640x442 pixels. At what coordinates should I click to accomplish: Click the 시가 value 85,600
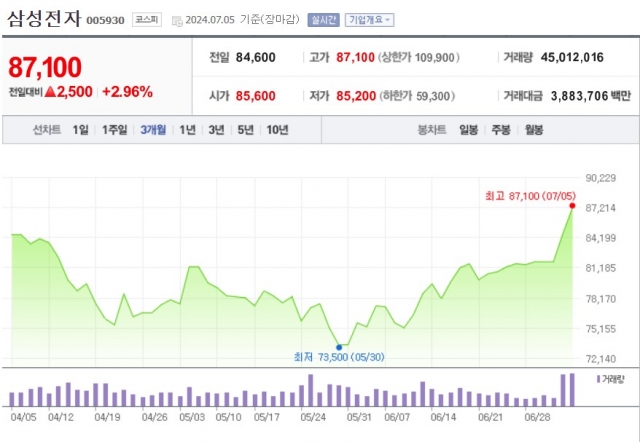256,96
